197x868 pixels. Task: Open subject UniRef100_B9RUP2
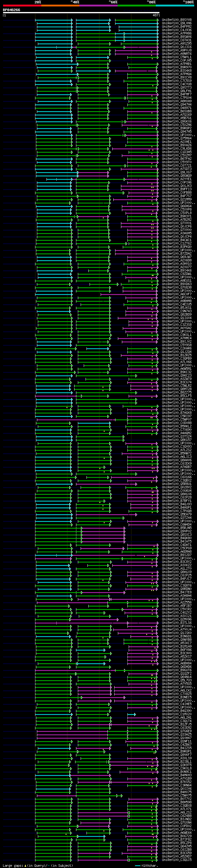[x=176, y=128]
